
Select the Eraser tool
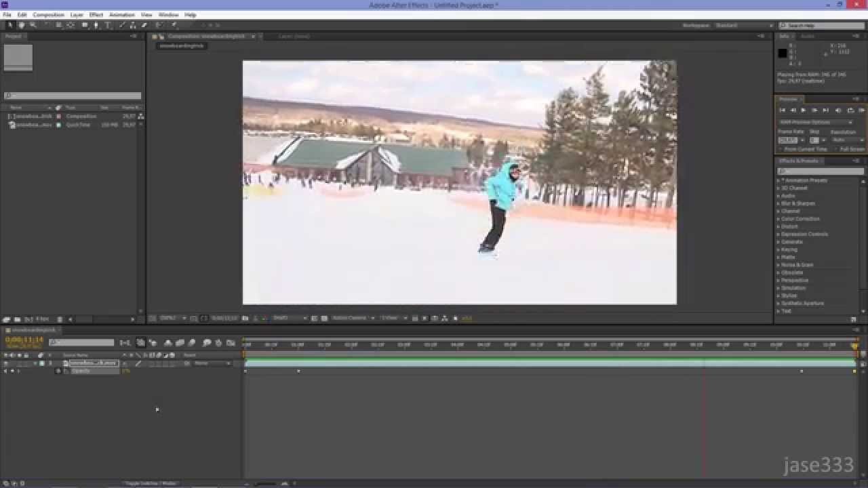(x=143, y=25)
